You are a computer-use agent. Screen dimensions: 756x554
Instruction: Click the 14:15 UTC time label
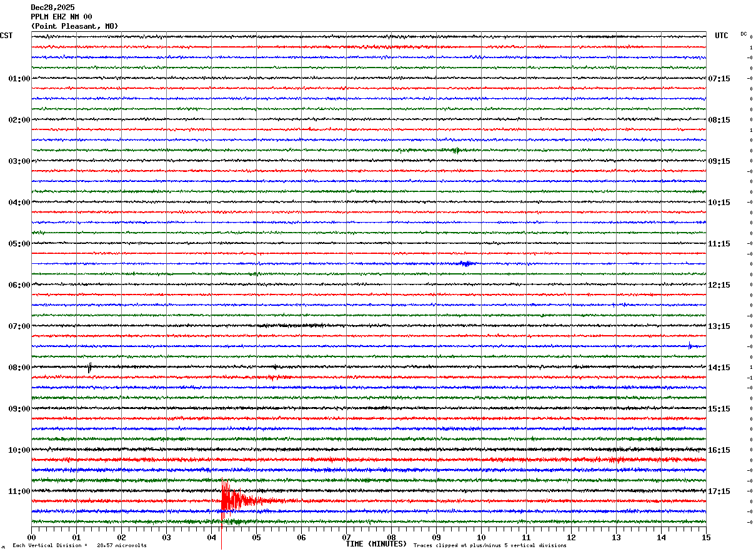719,368
